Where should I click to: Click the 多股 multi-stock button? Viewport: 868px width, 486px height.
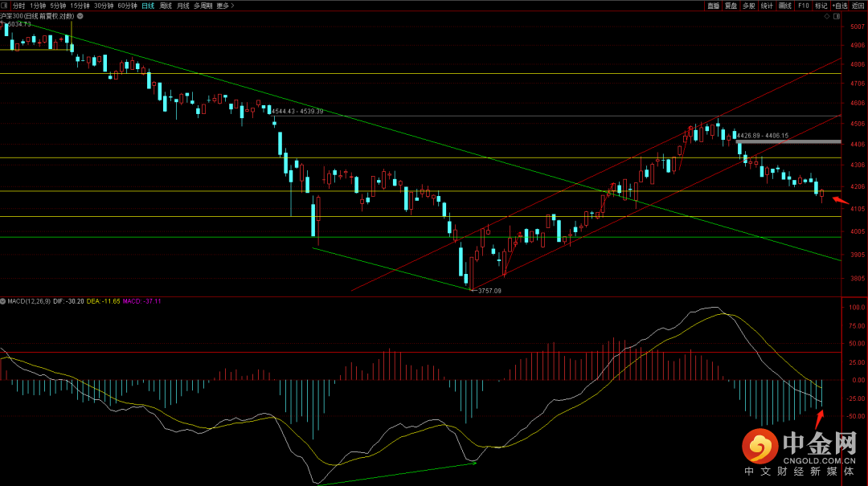click(x=749, y=6)
